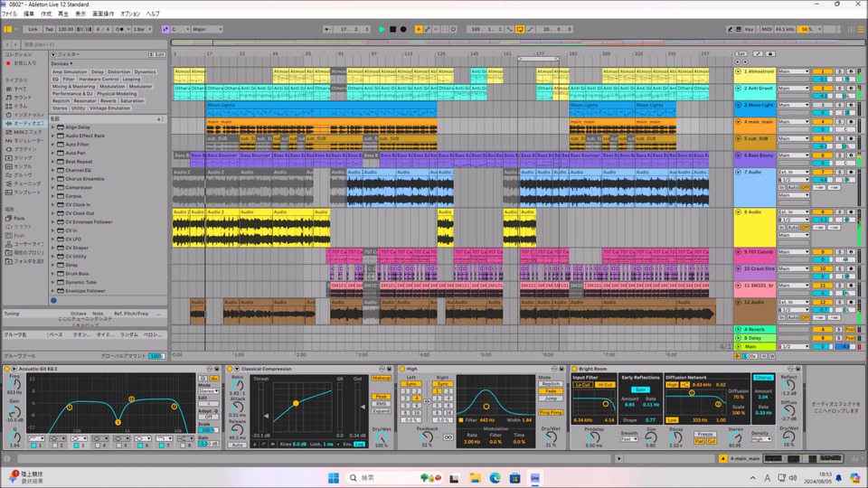Click the Link button
The image size is (868, 488).
coord(33,29)
